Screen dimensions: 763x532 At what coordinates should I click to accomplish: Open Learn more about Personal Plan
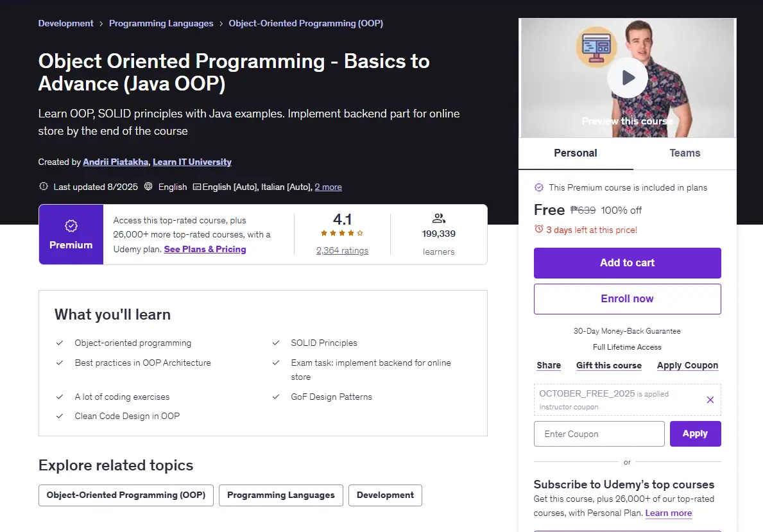click(x=669, y=513)
